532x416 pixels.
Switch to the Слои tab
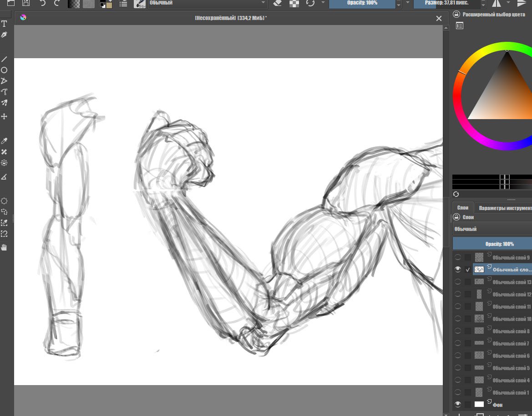point(462,207)
